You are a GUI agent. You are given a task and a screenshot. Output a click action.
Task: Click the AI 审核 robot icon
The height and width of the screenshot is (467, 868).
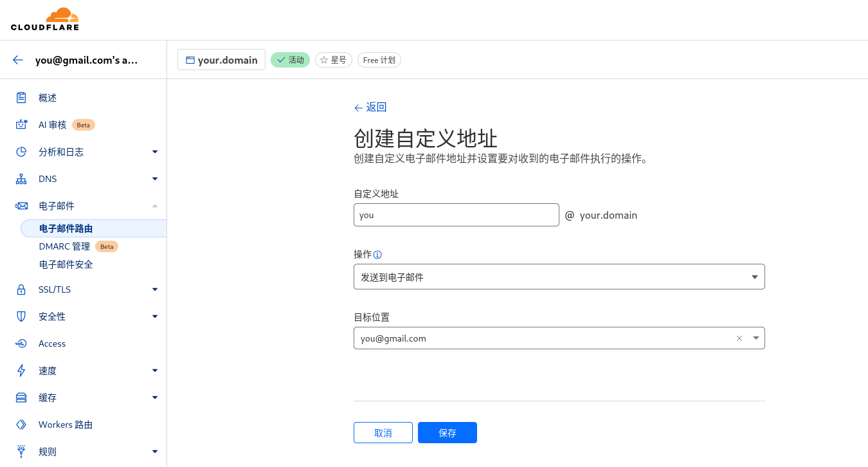click(21, 125)
